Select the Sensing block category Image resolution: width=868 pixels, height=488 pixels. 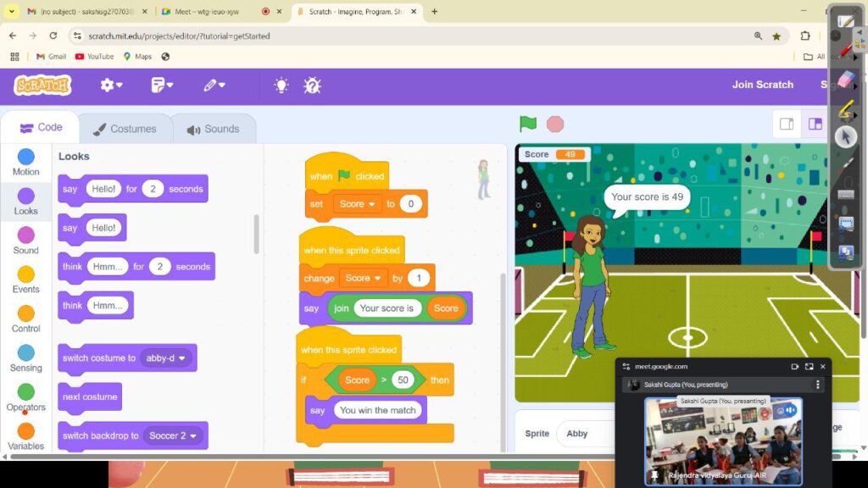click(x=26, y=358)
